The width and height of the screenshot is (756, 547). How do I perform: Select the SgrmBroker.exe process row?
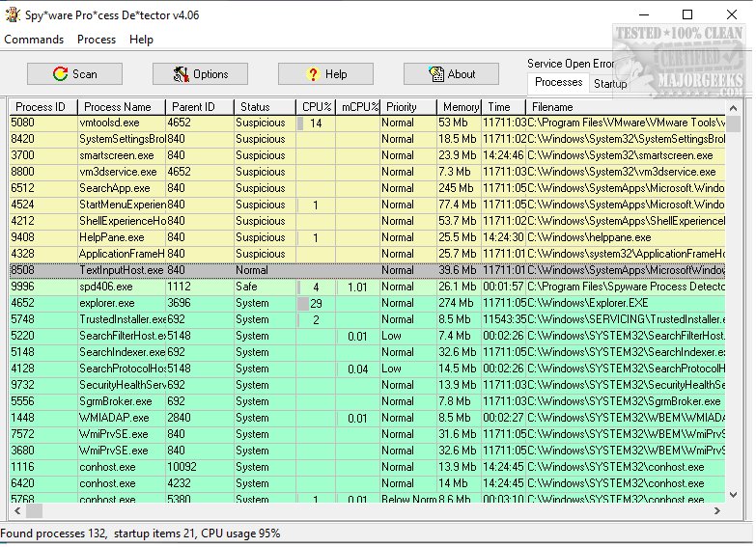click(367, 401)
